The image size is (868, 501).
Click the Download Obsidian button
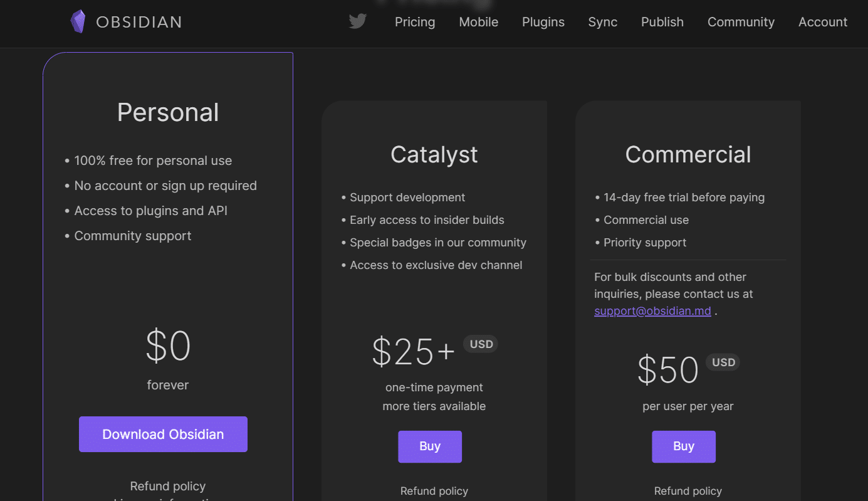(163, 434)
